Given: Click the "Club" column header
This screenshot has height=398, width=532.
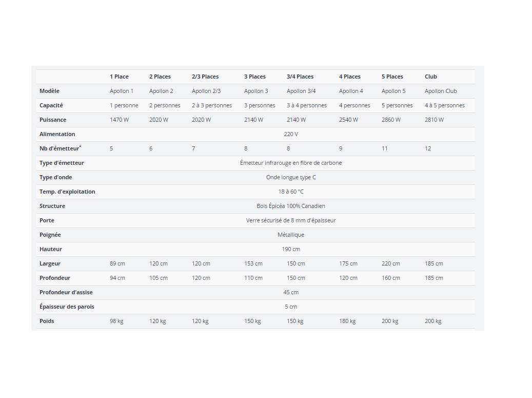Looking at the screenshot, I should (430, 77).
